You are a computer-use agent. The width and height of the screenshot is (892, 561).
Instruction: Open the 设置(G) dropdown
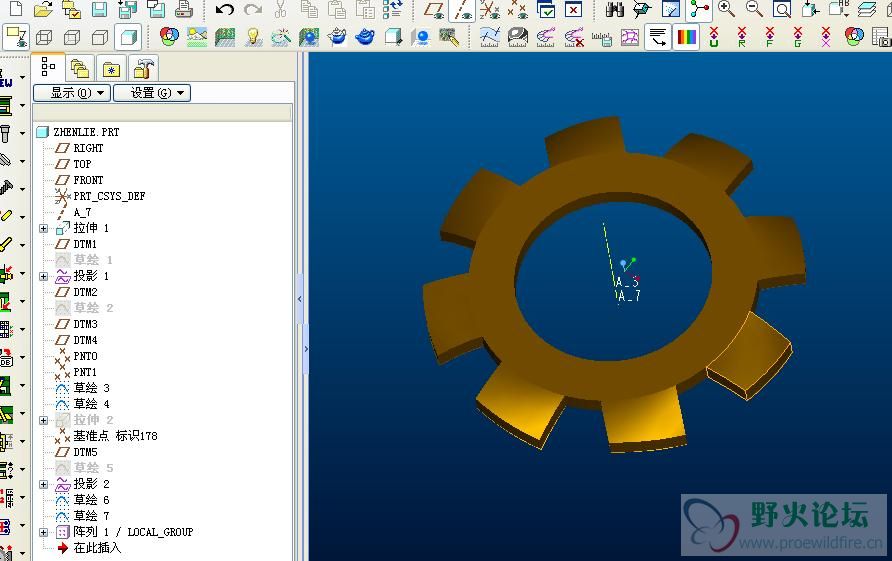(152, 93)
